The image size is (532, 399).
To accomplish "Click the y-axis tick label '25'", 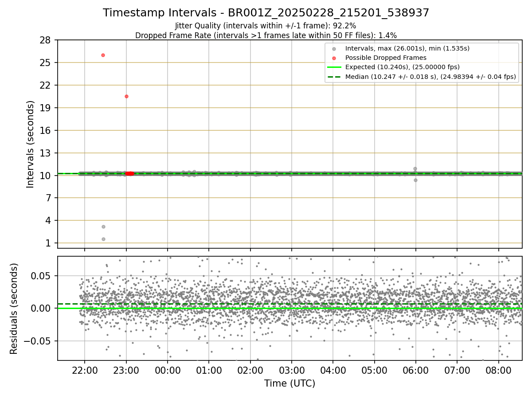I will (46, 63).
